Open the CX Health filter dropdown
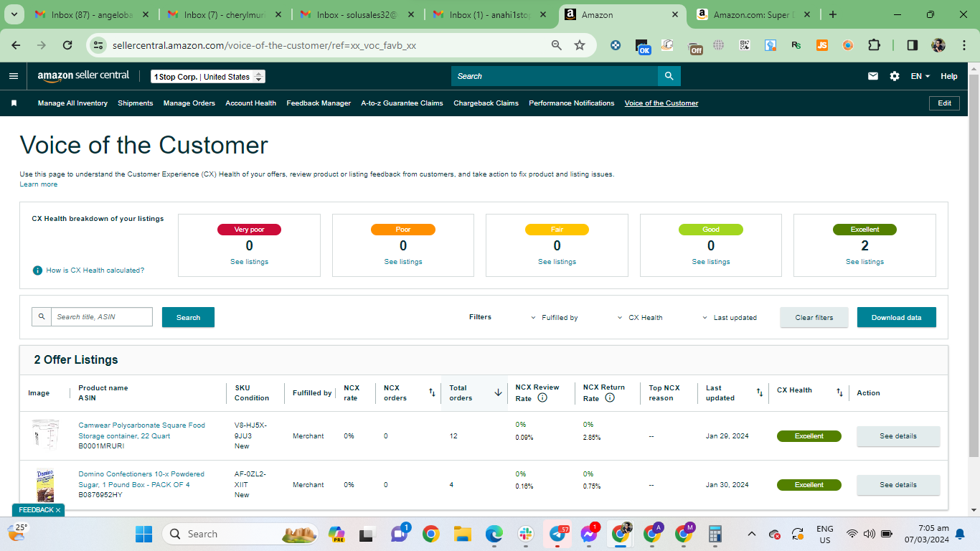The width and height of the screenshot is (980, 551). click(640, 318)
